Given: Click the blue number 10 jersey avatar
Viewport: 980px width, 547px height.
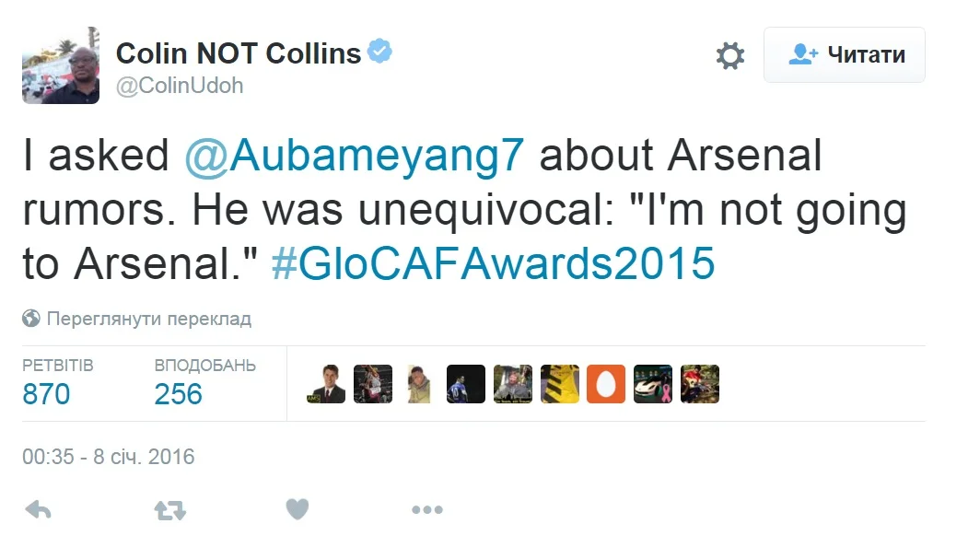Looking at the screenshot, I should [466, 384].
